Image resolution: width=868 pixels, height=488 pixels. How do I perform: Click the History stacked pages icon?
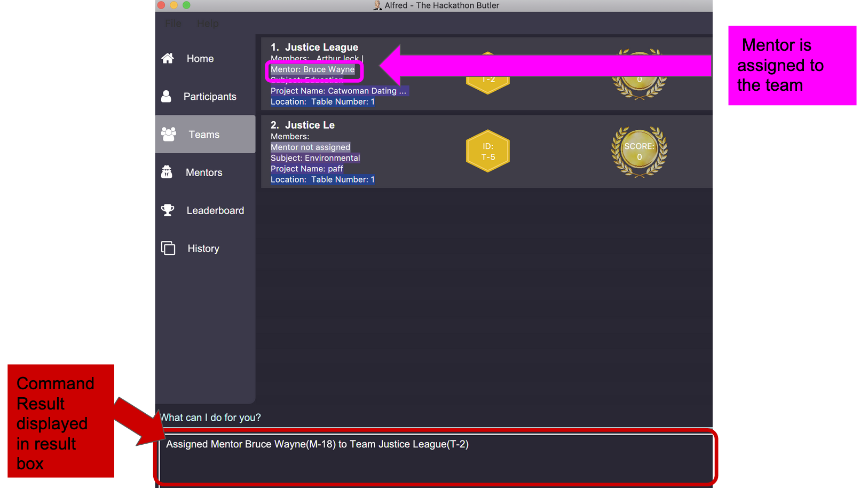[168, 248]
